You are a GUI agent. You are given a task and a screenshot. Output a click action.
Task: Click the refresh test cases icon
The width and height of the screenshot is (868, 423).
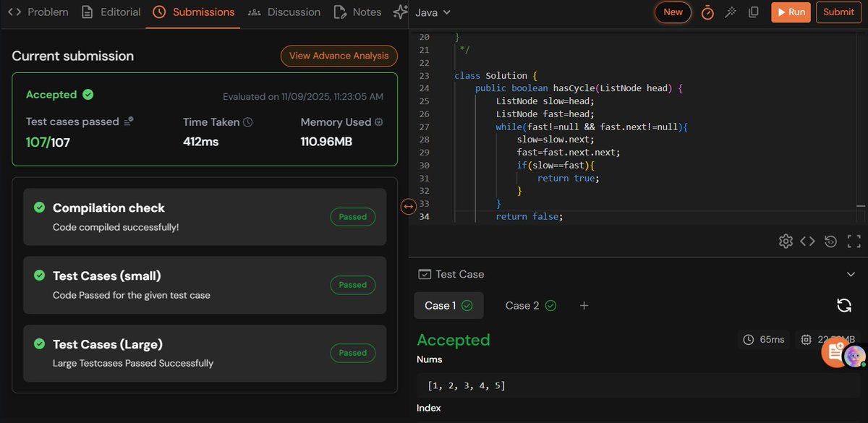(844, 305)
